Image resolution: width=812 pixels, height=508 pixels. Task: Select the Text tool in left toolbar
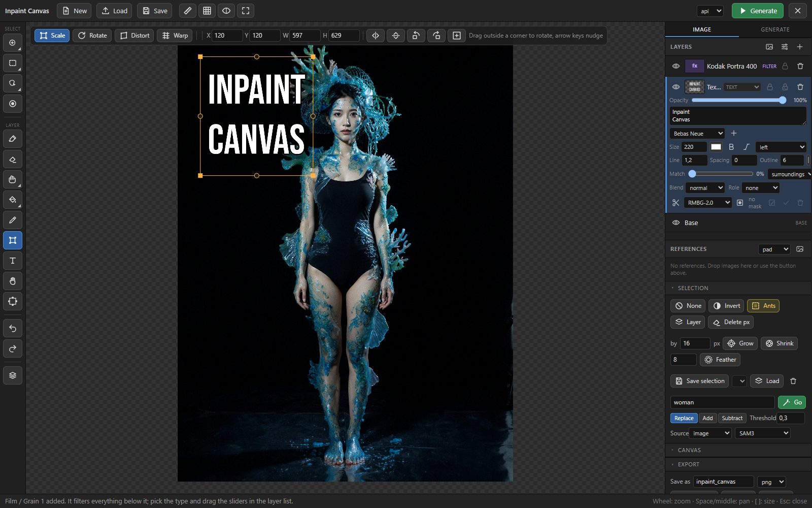tap(13, 261)
